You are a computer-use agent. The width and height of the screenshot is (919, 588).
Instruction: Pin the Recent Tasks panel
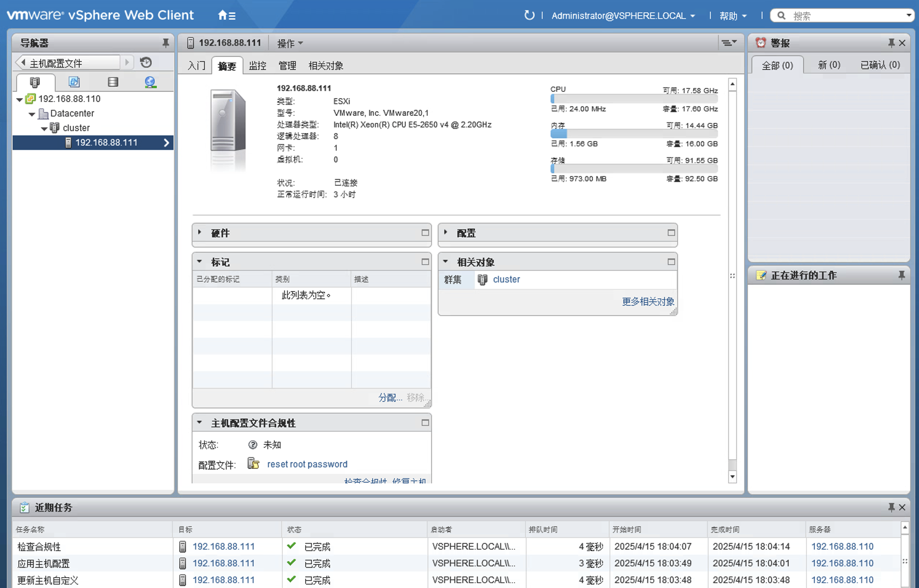[891, 507]
